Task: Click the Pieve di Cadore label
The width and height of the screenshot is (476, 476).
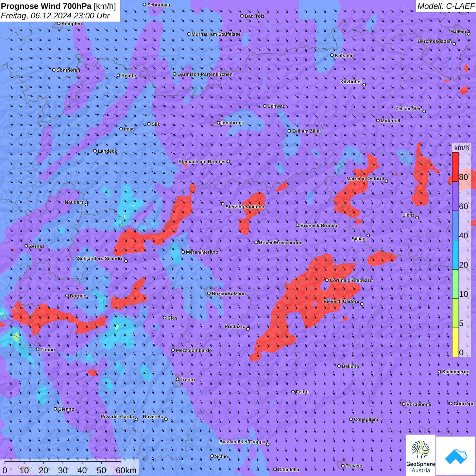Action: click(x=341, y=301)
